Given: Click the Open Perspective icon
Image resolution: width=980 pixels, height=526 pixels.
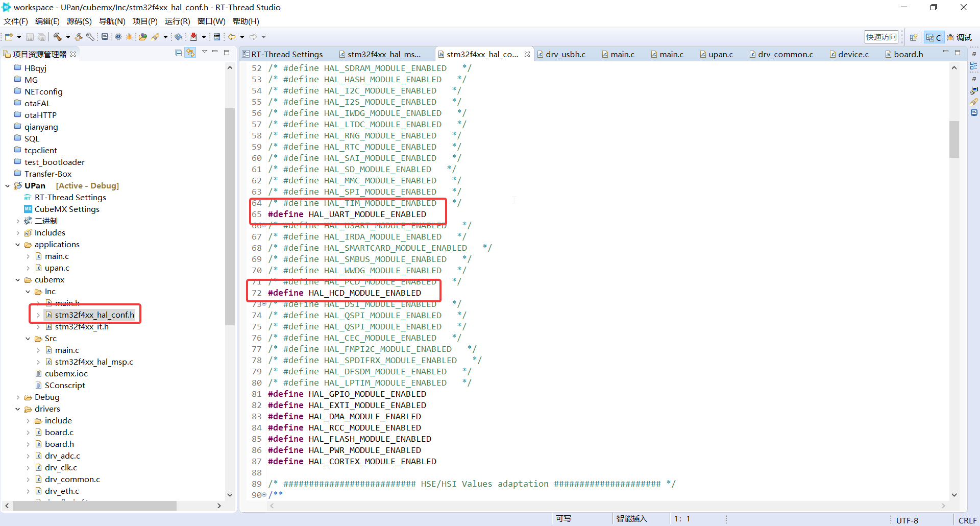Looking at the screenshot, I should point(913,37).
